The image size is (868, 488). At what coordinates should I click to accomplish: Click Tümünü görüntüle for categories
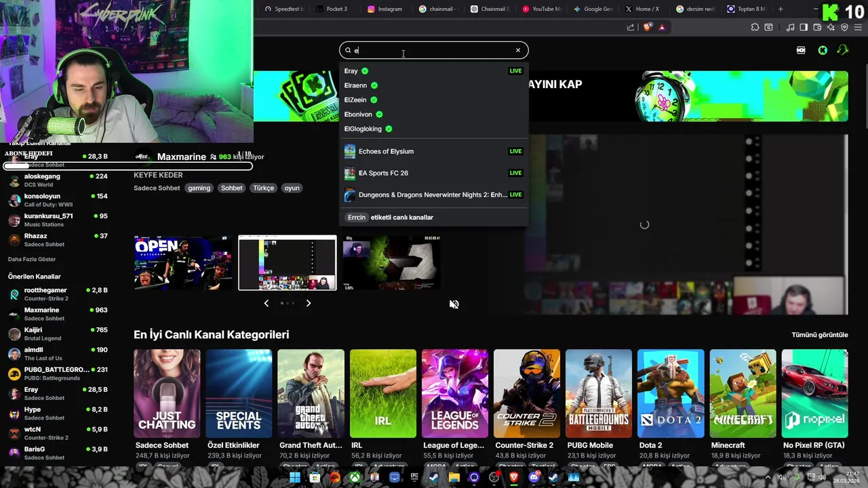point(820,335)
